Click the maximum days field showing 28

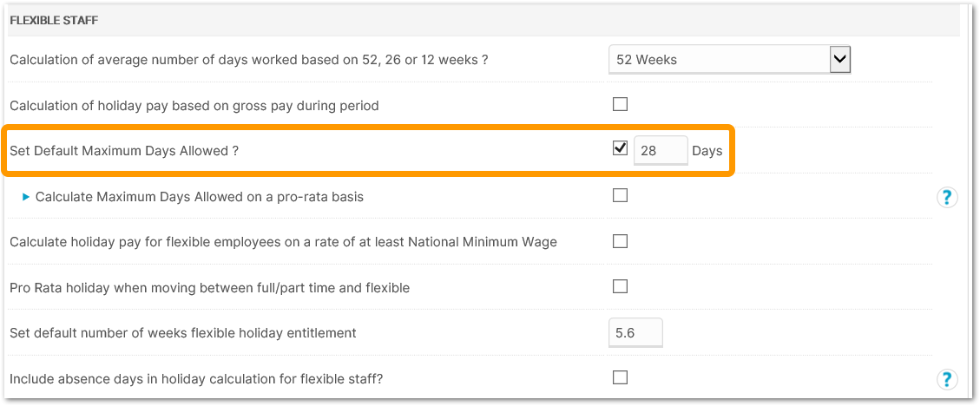pyautogui.click(x=660, y=151)
